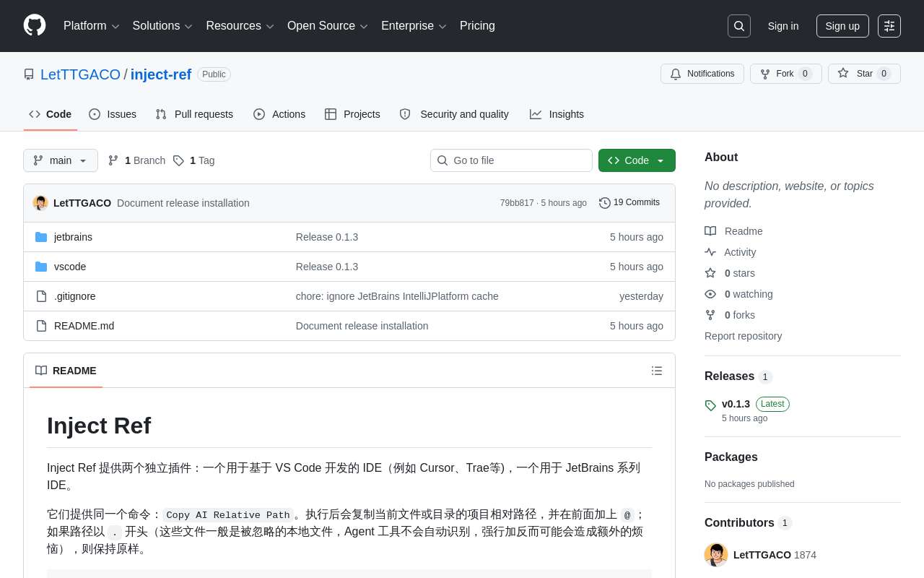Select the Code tab
Image resolution: width=924 pixels, height=578 pixels.
[51, 114]
